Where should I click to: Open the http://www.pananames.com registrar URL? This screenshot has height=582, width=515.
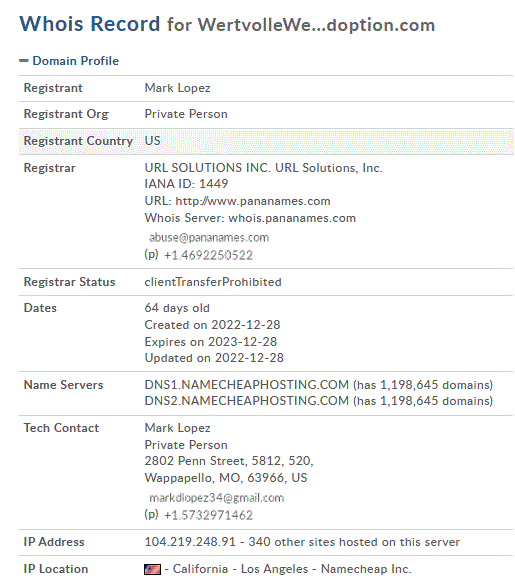coord(253,201)
